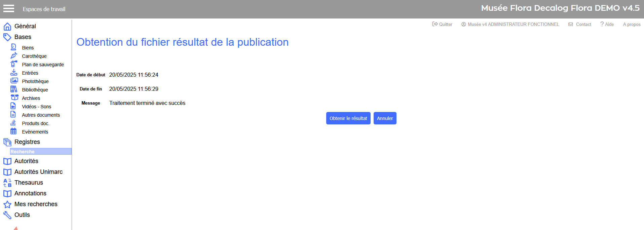The width and height of the screenshot is (644, 230).
Task: Click the Evènements calendar icon
Action: [x=13, y=131]
